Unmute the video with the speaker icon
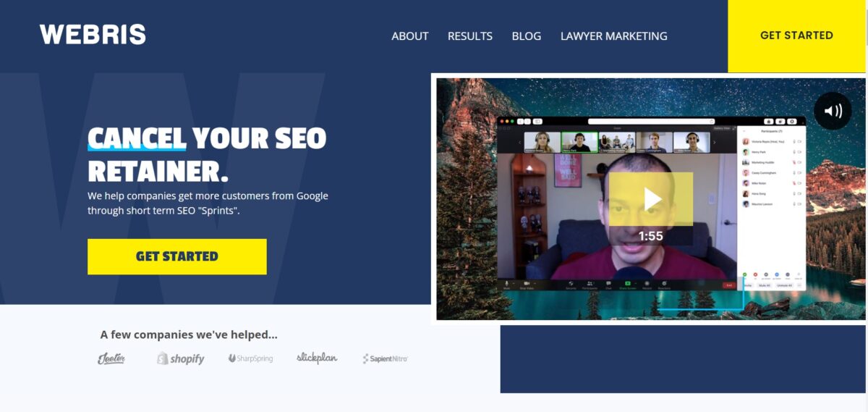 point(833,111)
